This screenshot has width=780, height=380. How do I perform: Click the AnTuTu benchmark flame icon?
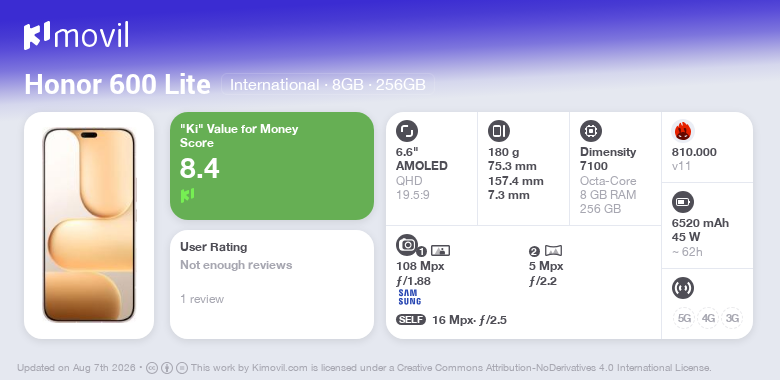[683, 131]
